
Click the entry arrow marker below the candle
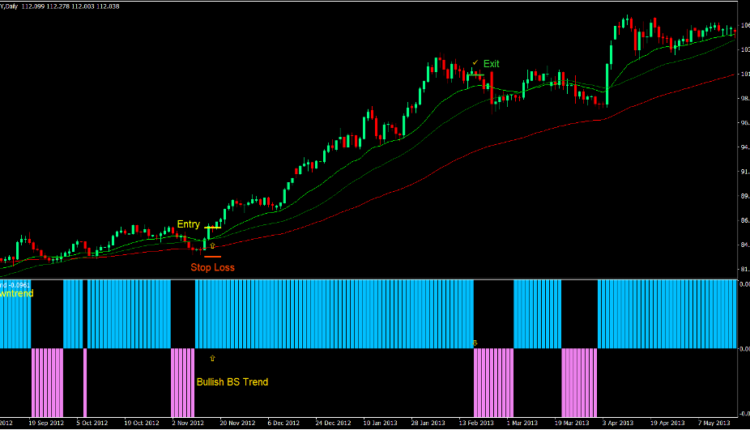coord(212,245)
